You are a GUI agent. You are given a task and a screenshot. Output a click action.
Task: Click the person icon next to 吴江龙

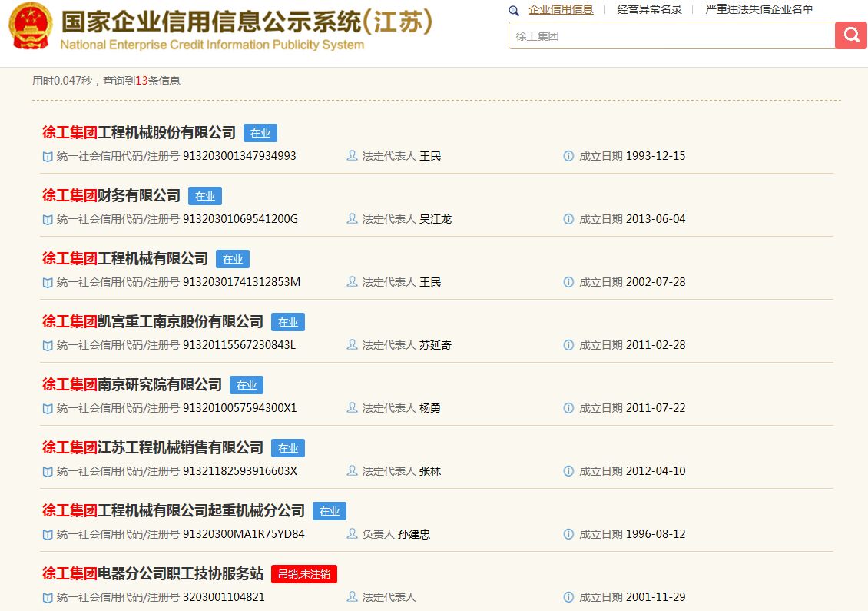coord(352,219)
